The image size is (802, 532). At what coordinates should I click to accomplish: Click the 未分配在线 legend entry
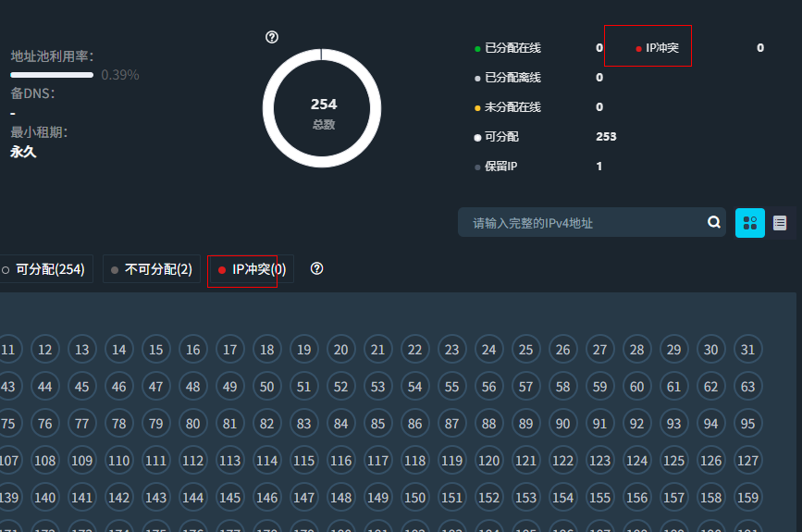tap(508, 107)
